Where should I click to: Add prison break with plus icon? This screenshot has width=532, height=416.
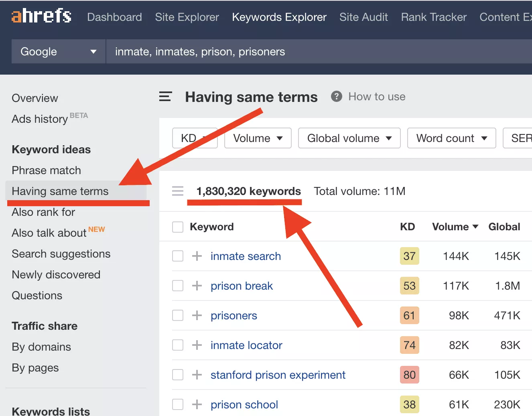pos(197,286)
